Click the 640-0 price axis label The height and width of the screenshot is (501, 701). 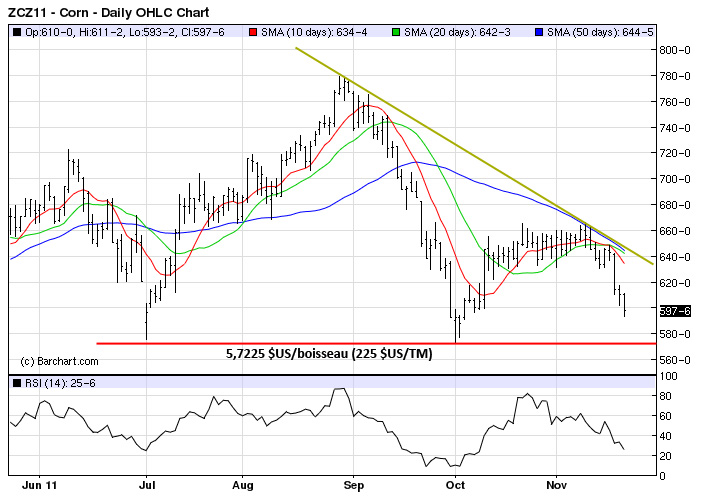[675, 257]
